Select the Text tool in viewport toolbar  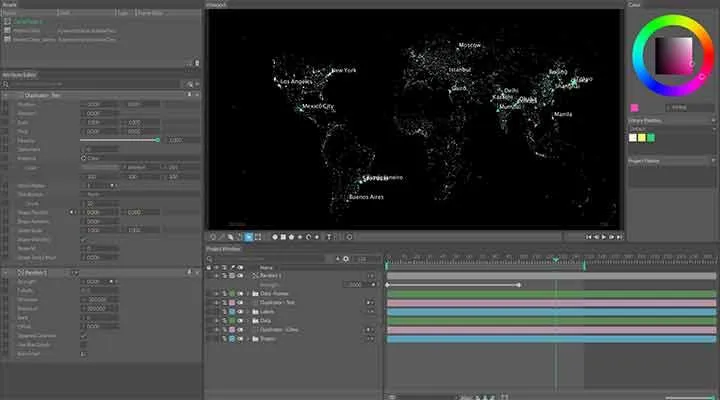(x=329, y=237)
